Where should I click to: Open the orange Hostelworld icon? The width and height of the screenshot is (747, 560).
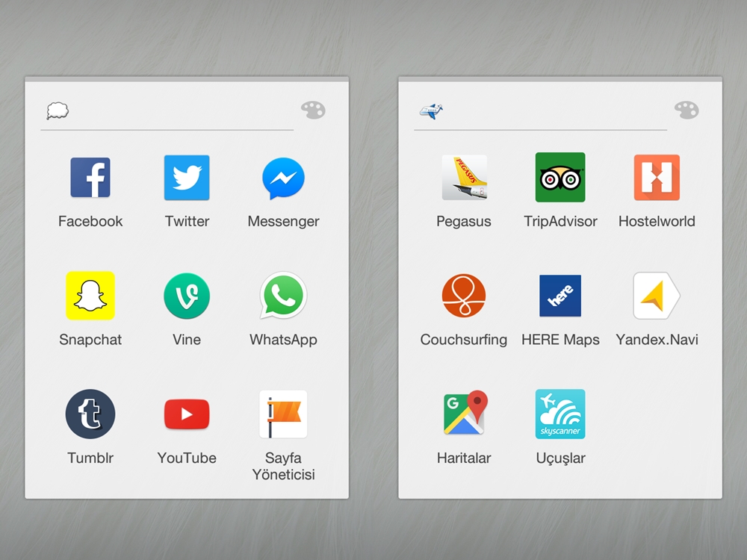point(657,178)
